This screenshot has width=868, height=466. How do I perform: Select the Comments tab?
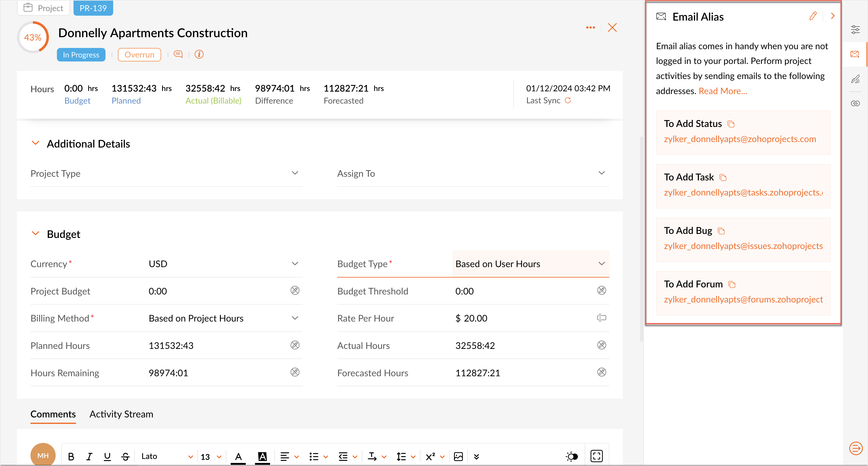tap(53, 414)
